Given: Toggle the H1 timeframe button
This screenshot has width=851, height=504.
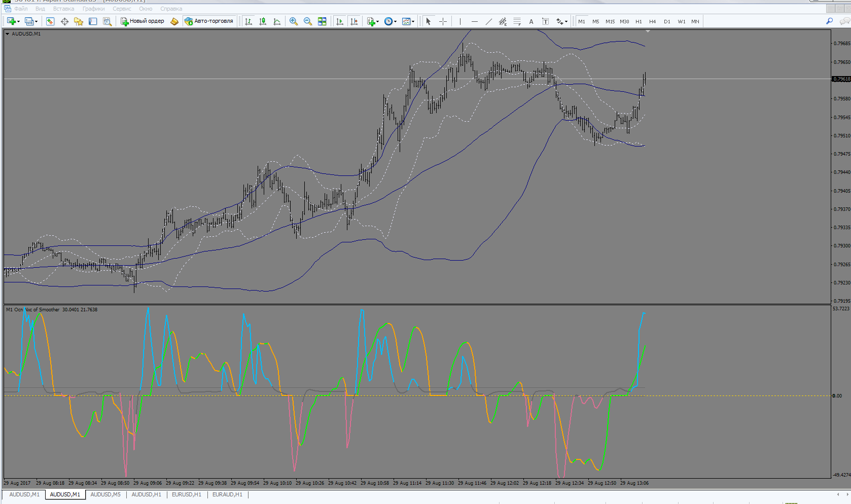Looking at the screenshot, I should (x=639, y=21).
